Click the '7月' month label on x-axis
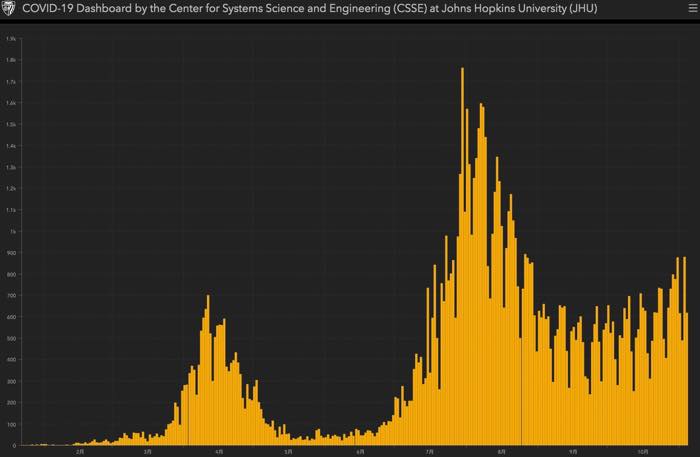Screen dimensions: 700x457 (429, 452)
